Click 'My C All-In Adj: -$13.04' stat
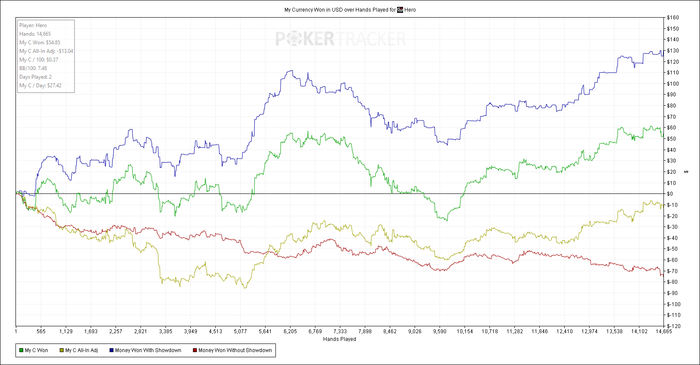Screen dimensions: 700x365 point(46,51)
